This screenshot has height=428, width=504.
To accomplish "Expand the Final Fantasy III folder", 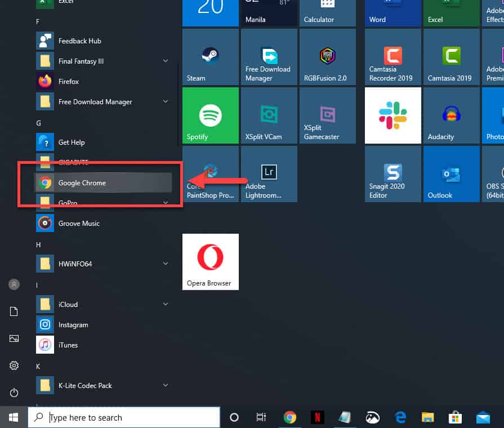I will 165,61.
